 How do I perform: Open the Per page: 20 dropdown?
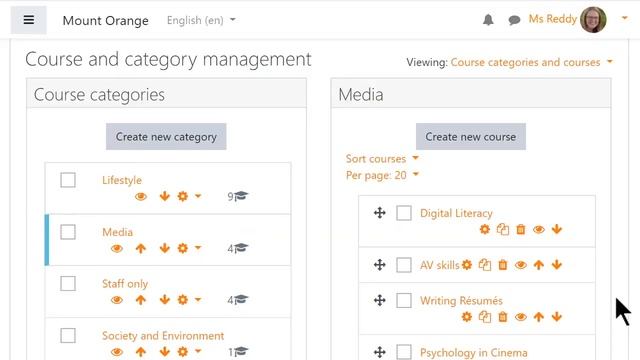pyautogui.click(x=382, y=175)
